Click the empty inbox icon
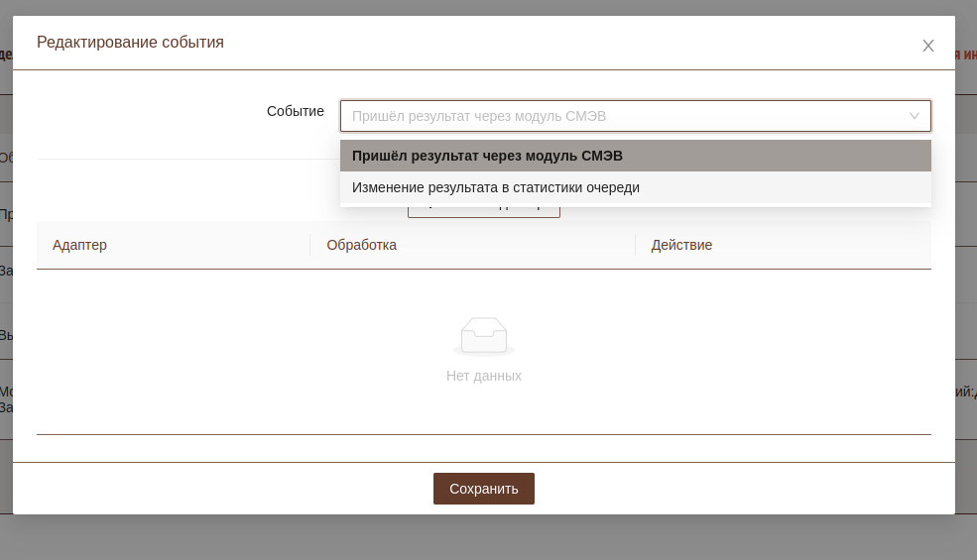This screenshot has height=560, width=977. pyautogui.click(x=484, y=336)
